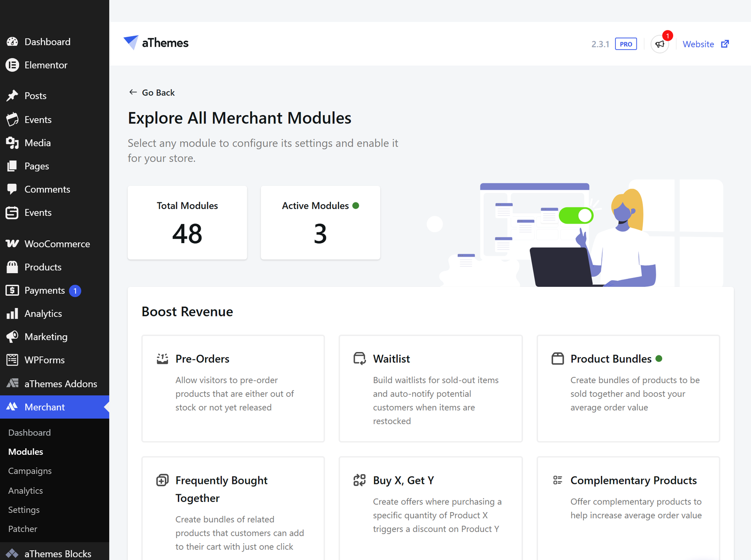This screenshot has width=751, height=560.
Task: Click the aThemes paper-plane logo icon
Action: pyautogui.click(x=131, y=42)
